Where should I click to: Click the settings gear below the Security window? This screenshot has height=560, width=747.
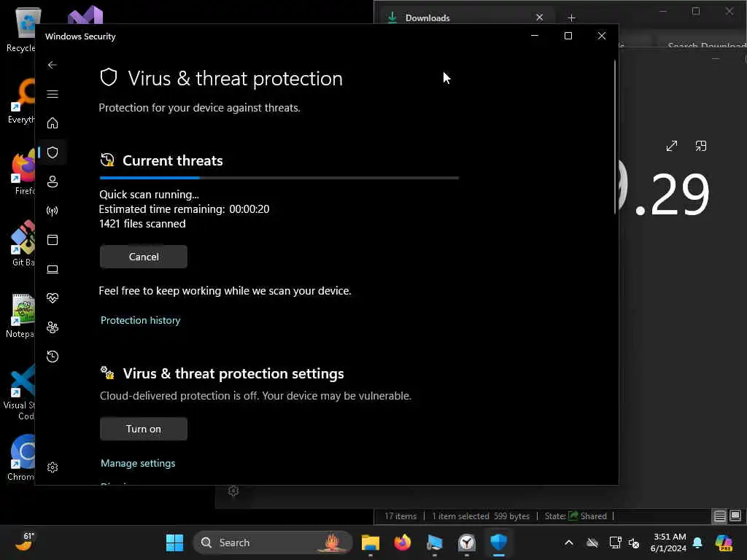point(233,491)
